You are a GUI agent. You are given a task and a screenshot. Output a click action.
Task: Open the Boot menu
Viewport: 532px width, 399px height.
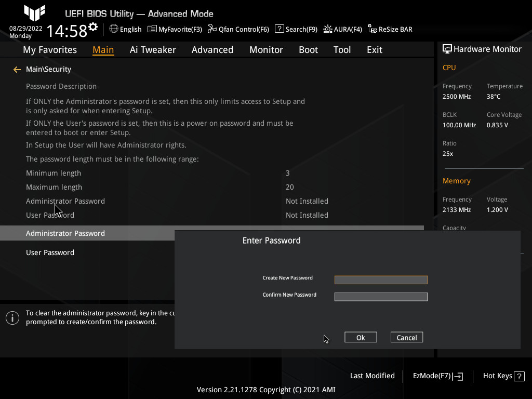[x=308, y=49]
